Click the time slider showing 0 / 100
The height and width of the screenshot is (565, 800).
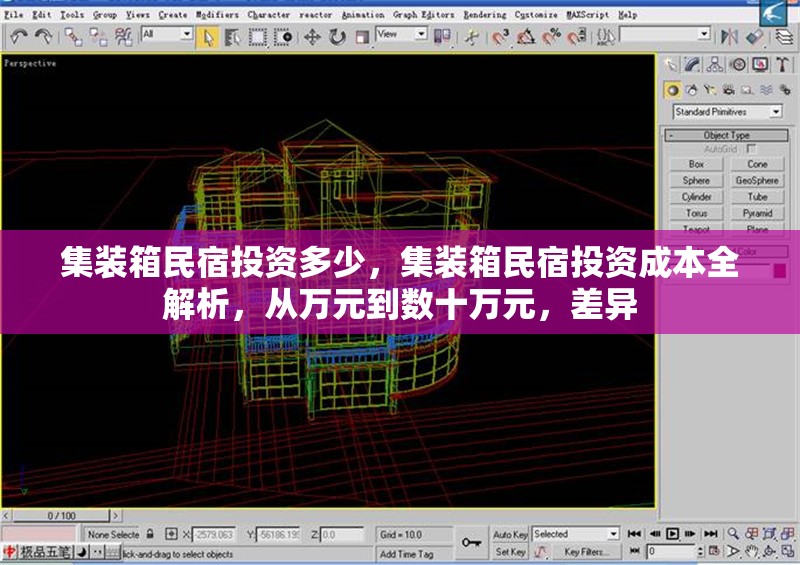[61, 515]
